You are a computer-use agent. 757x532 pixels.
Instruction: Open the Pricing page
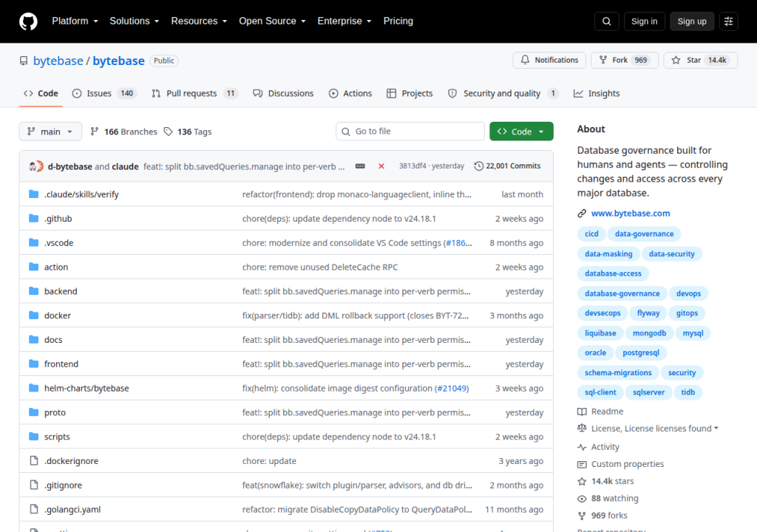(398, 21)
